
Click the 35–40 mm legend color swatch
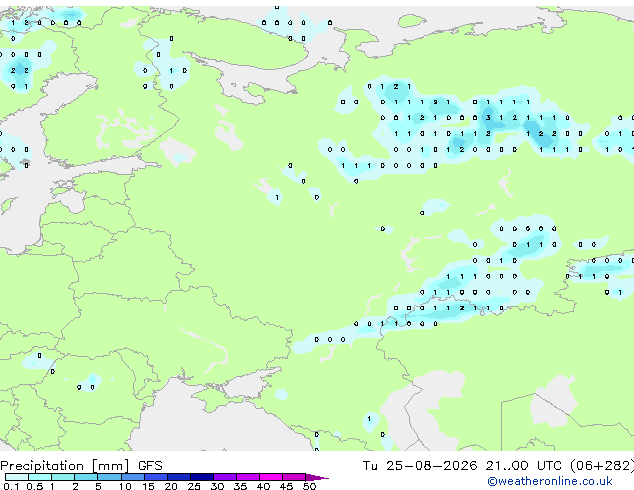tap(247, 477)
